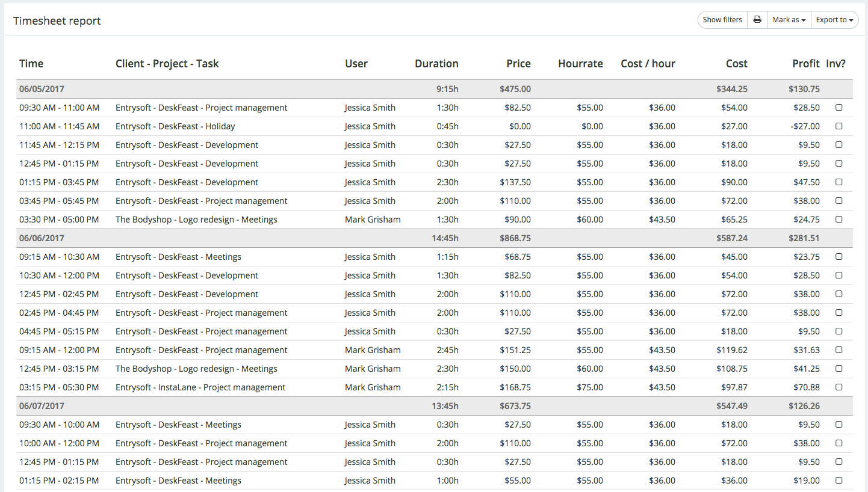This screenshot has width=868, height=492.
Task: Click the $344.25 daily cost total
Action: (732, 89)
